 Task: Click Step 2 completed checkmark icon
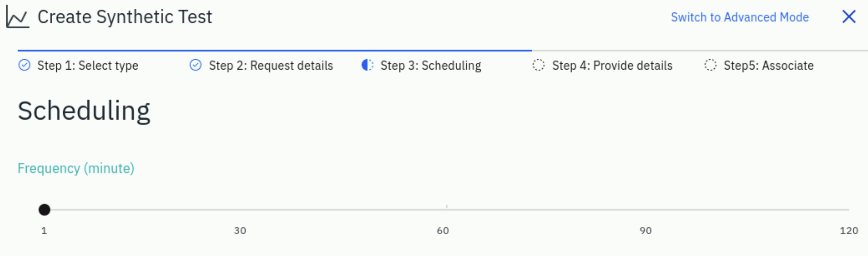195,65
